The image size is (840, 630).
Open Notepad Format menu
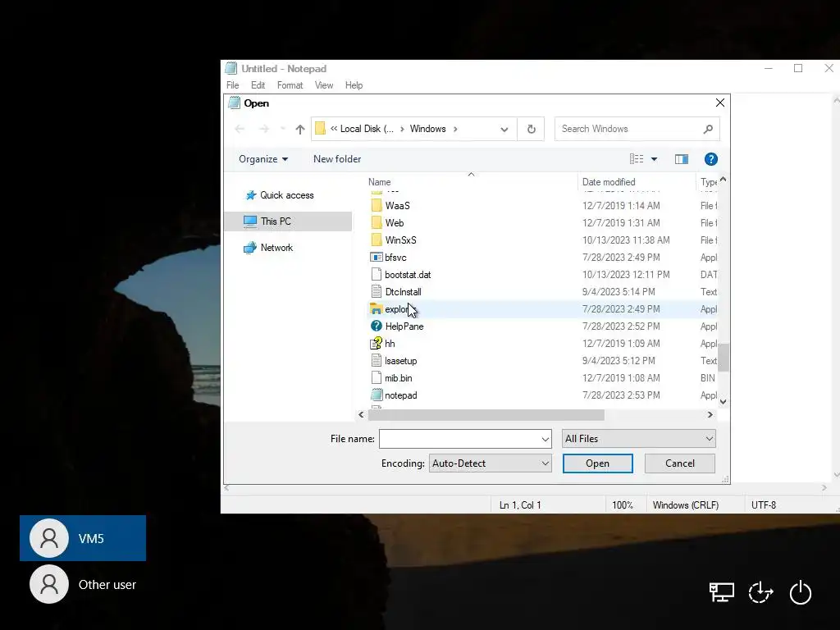point(290,85)
